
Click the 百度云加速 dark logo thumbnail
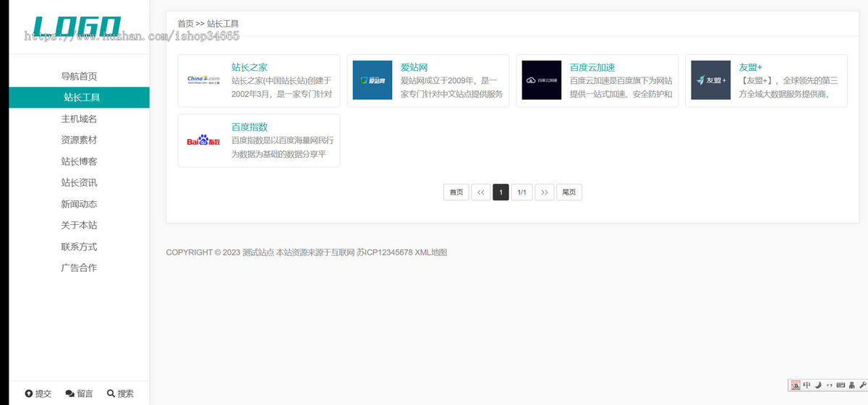[x=542, y=80]
